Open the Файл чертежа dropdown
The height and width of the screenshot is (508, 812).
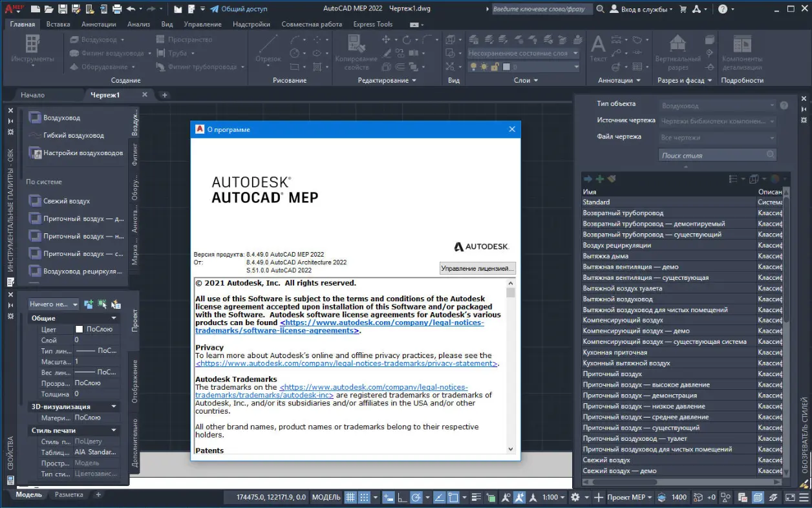(x=718, y=138)
